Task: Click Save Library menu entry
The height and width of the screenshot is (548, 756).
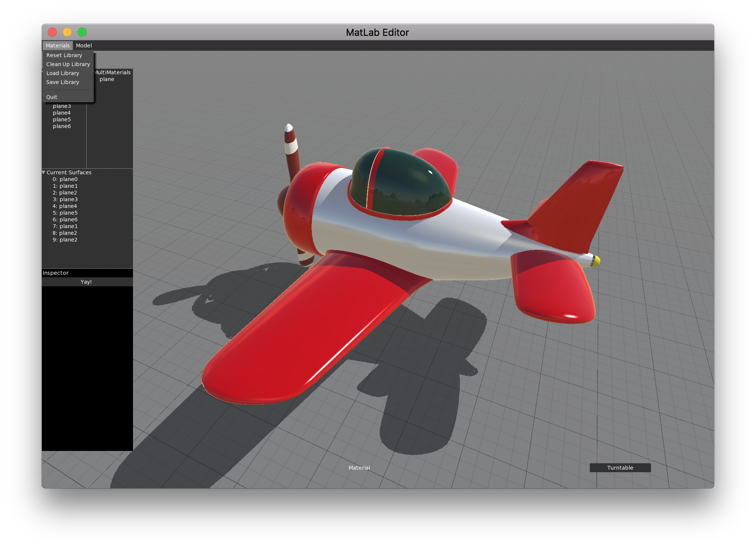Action: point(63,82)
